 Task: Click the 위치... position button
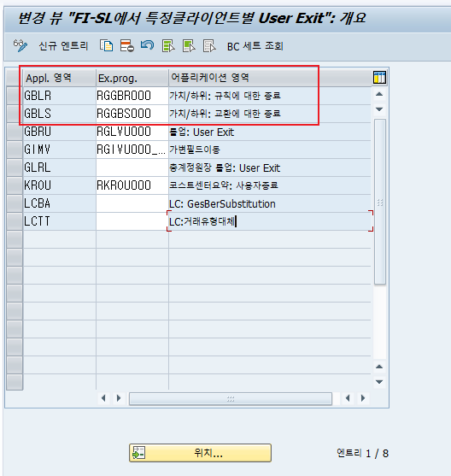pyautogui.click(x=201, y=453)
